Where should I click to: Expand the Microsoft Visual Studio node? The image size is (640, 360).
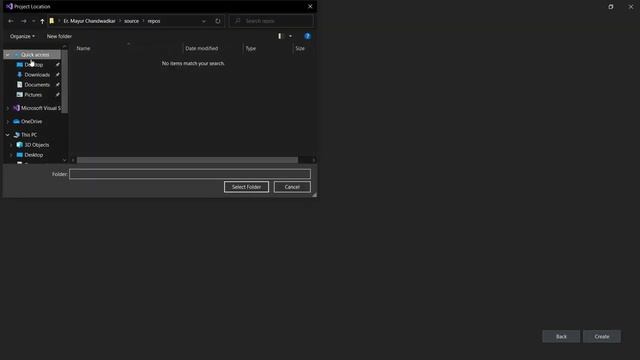(8, 108)
